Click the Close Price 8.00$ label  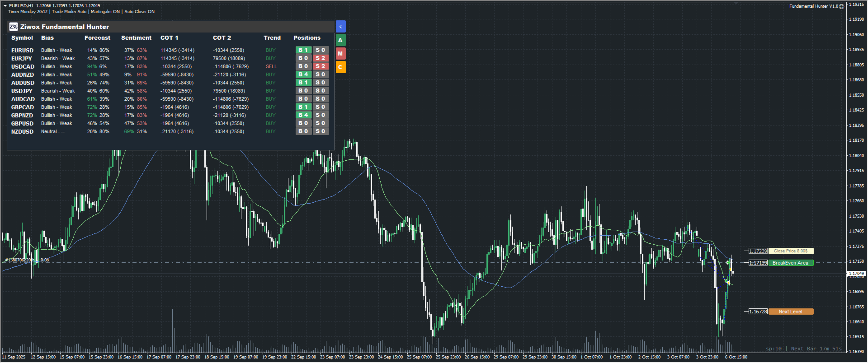pyautogui.click(x=790, y=251)
